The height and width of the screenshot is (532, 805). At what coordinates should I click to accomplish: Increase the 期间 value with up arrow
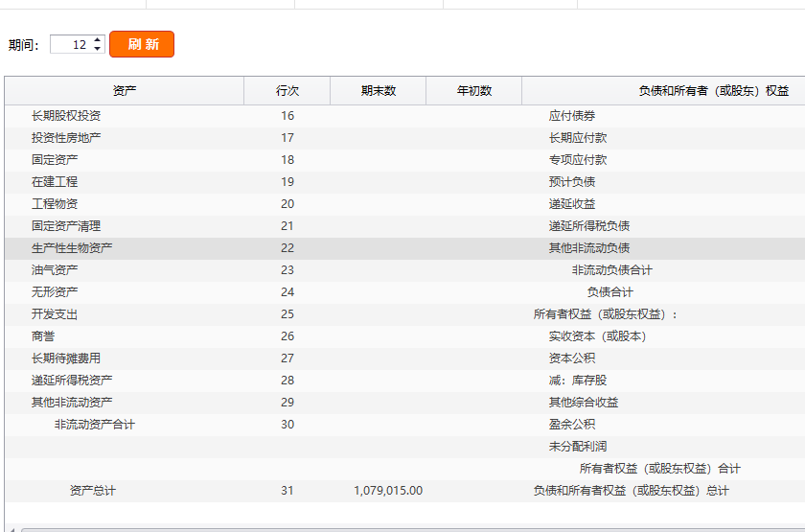(x=98, y=40)
